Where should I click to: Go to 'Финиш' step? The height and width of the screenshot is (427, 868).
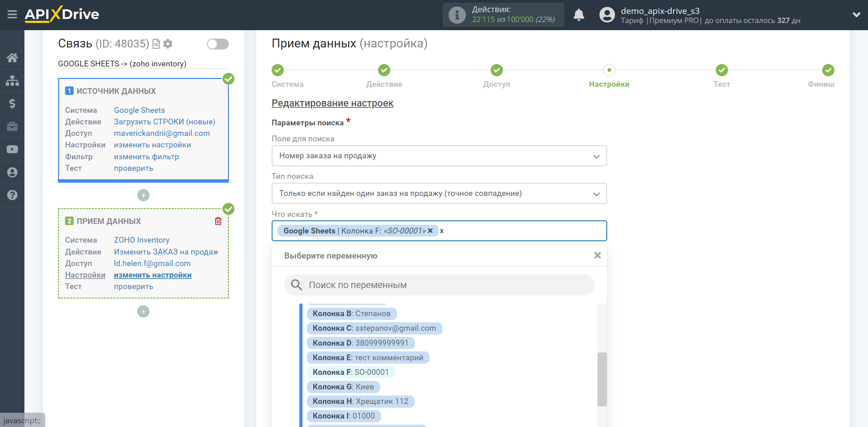828,70
